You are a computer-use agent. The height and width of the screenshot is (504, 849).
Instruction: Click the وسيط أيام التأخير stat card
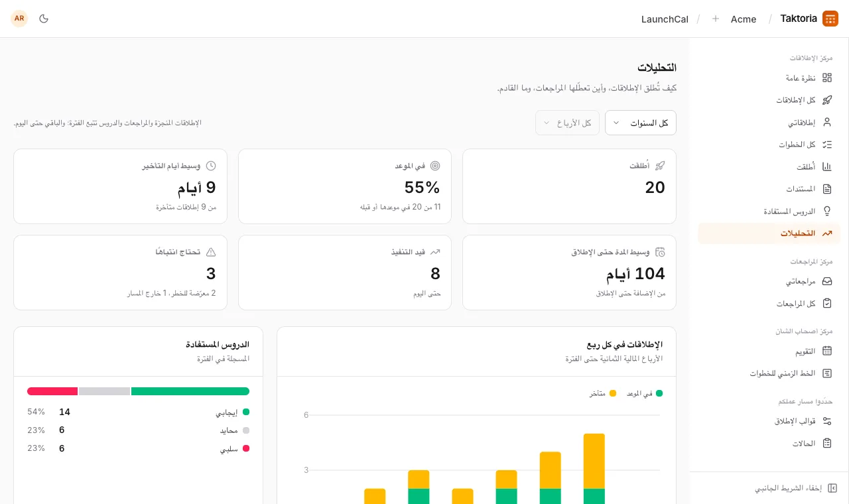pyautogui.click(x=120, y=186)
